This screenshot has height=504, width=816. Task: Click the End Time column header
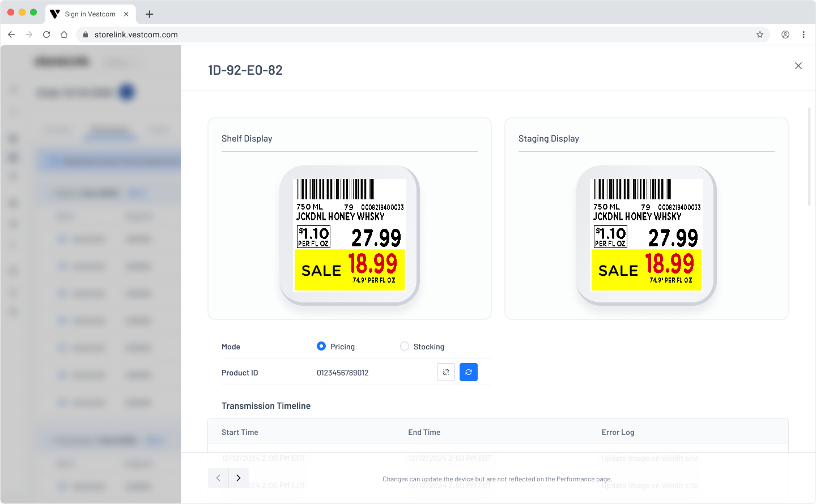[x=424, y=432]
